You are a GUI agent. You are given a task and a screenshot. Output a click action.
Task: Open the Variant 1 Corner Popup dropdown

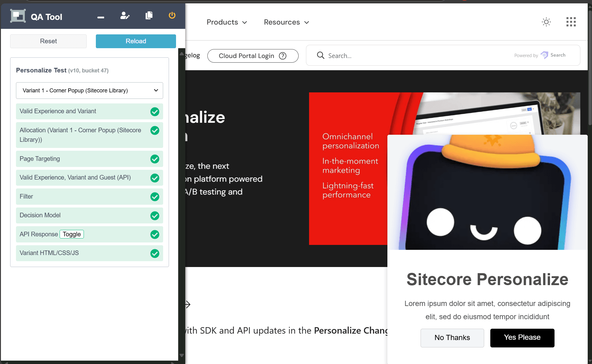89,91
